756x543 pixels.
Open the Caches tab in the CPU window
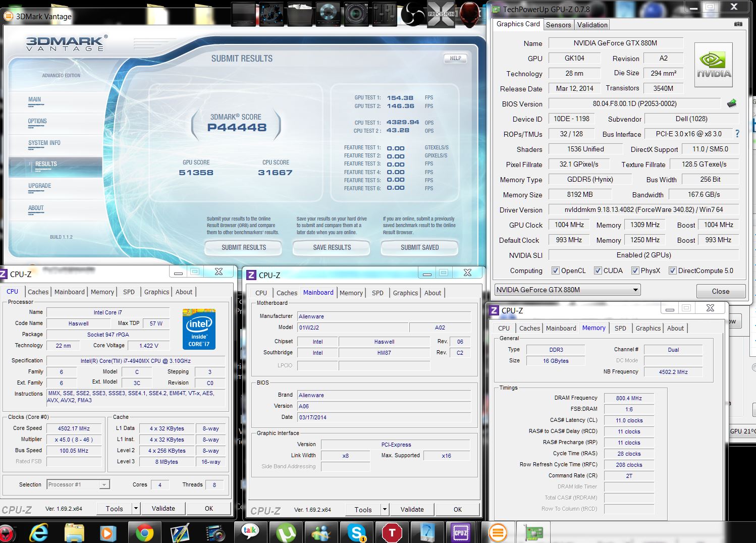point(38,292)
